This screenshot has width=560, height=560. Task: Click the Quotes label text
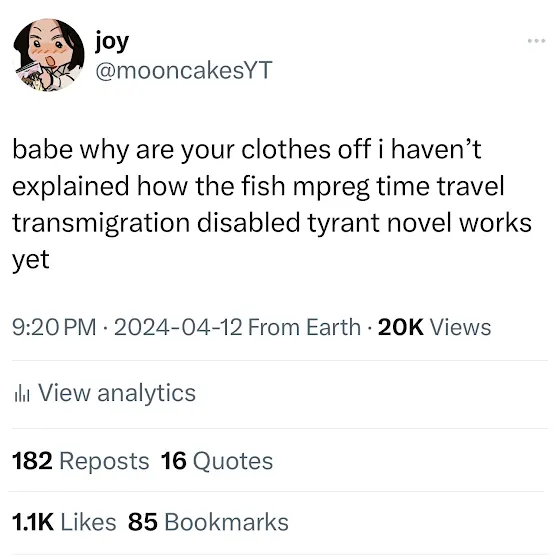[233, 461]
